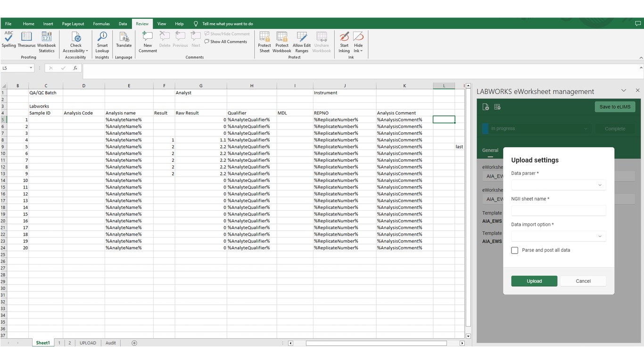Screen dimensions: 644x362
Task: Open the Help ribbon tab
Action: (x=179, y=24)
